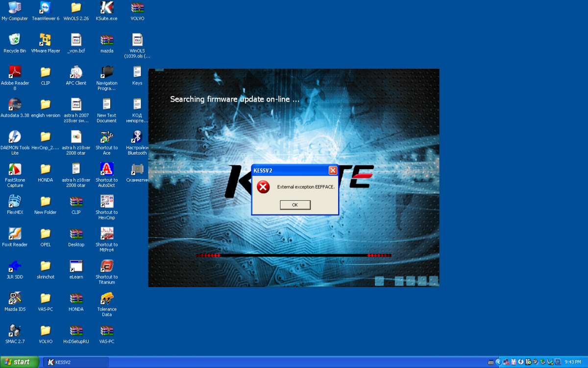Select the KESSV2 taskbar button
The width and height of the screenshot is (588, 368).
[76, 362]
